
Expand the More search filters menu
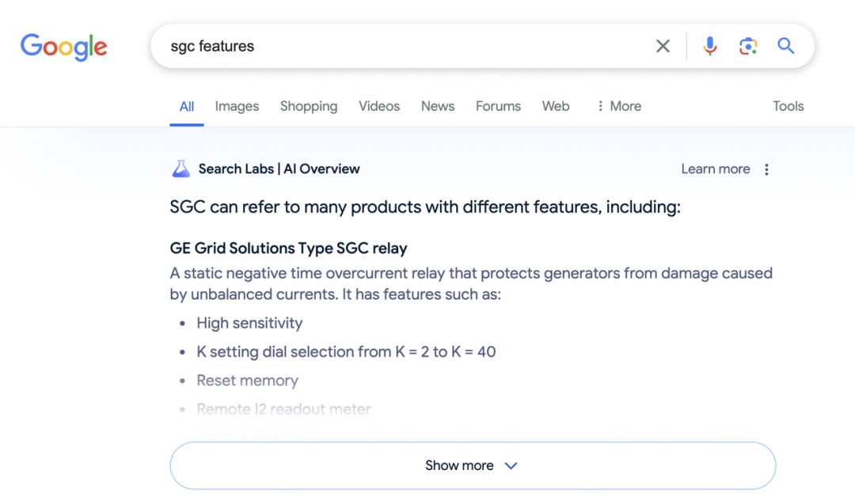(619, 106)
